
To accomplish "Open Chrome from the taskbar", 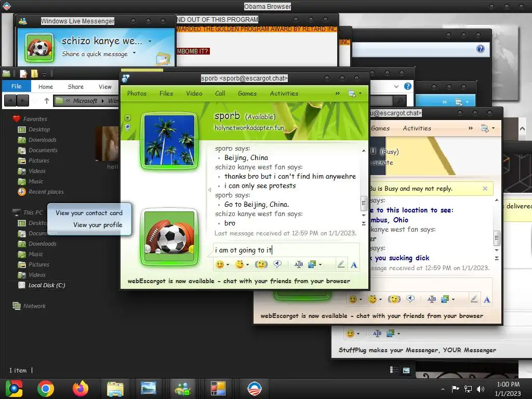I will (46, 389).
